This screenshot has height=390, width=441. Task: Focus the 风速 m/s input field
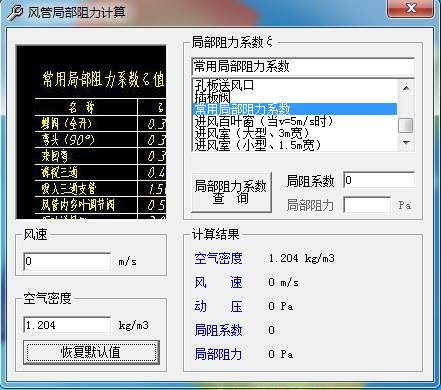pos(67,261)
